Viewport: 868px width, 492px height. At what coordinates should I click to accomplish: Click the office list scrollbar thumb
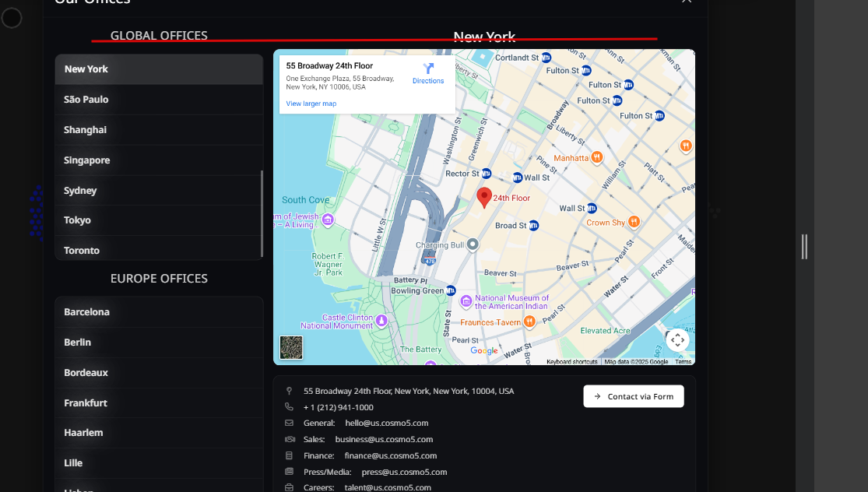[262, 213]
